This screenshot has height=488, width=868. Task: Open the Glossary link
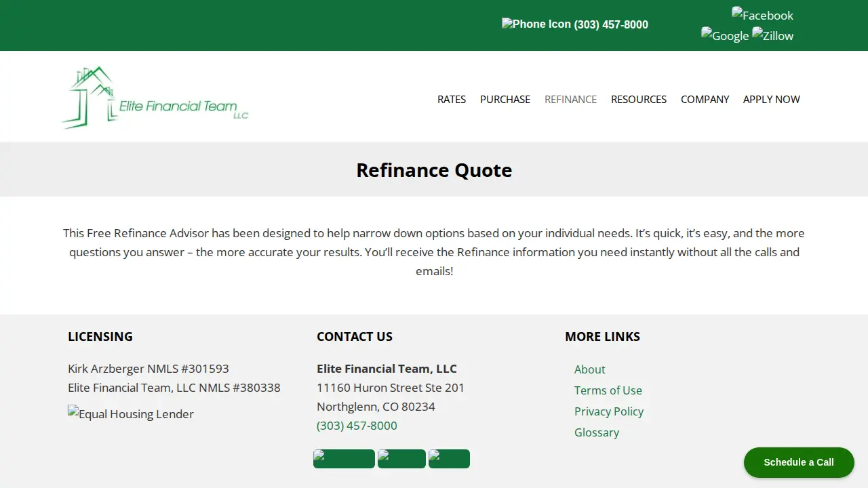(x=597, y=432)
